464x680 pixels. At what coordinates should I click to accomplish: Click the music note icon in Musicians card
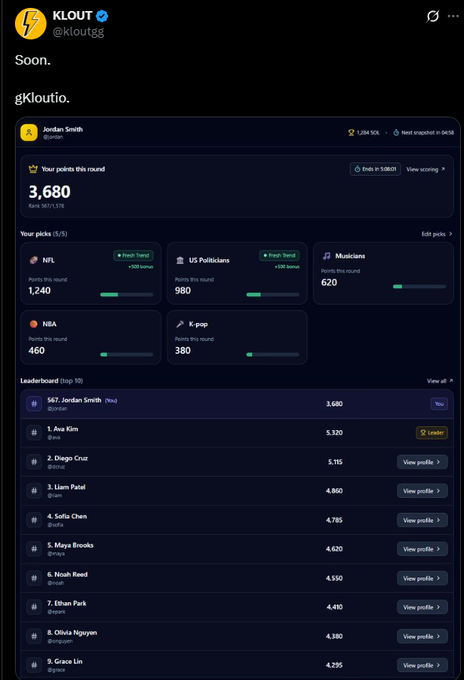[x=327, y=256]
